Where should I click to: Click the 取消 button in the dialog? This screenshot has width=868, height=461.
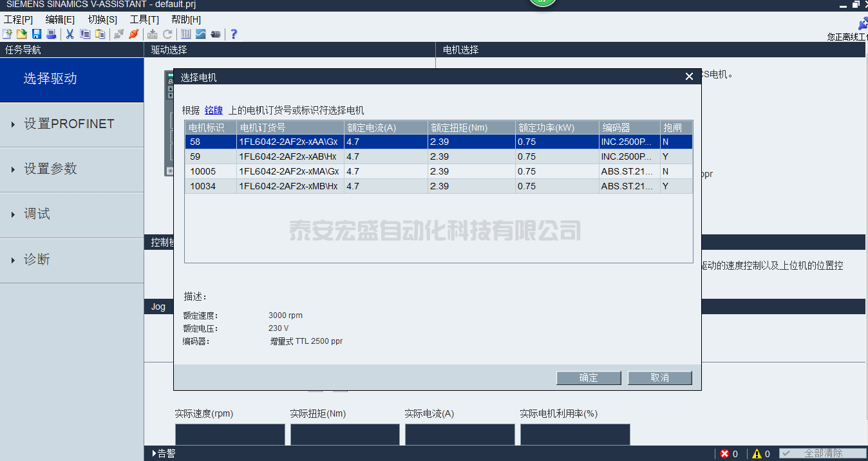[x=659, y=378]
